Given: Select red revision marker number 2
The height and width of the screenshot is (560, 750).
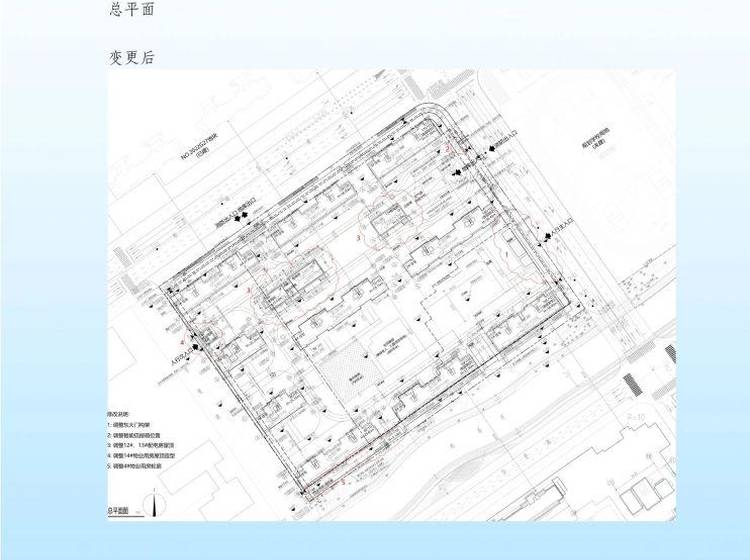Looking at the screenshot, I should click(x=448, y=148).
